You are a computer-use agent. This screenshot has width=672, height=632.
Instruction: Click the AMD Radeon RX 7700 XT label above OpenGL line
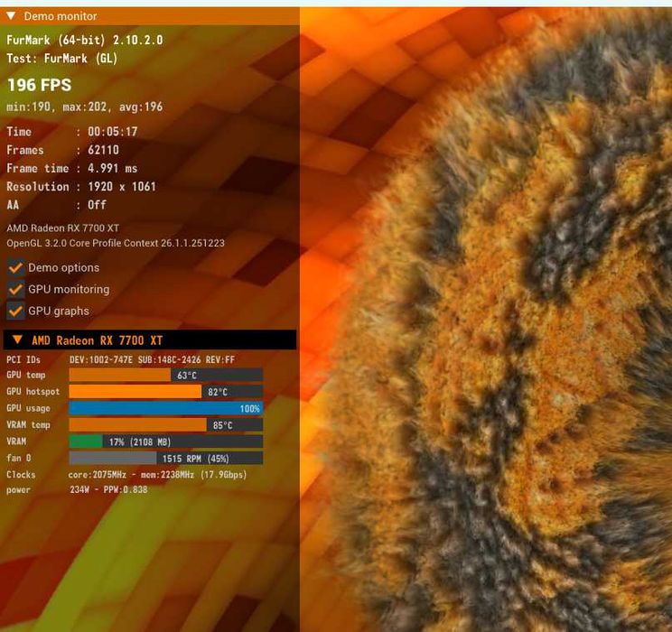(62, 228)
